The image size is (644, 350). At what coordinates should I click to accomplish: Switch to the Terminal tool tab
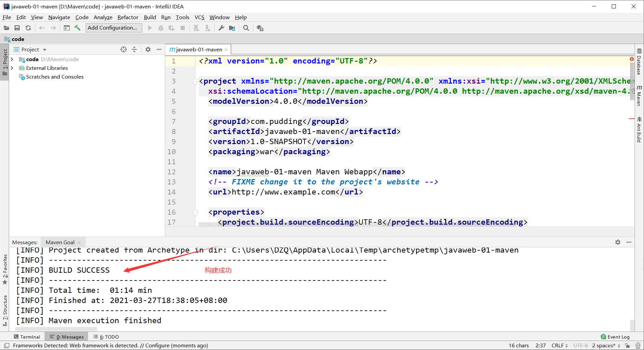pyautogui.click(x=27, y=337)
